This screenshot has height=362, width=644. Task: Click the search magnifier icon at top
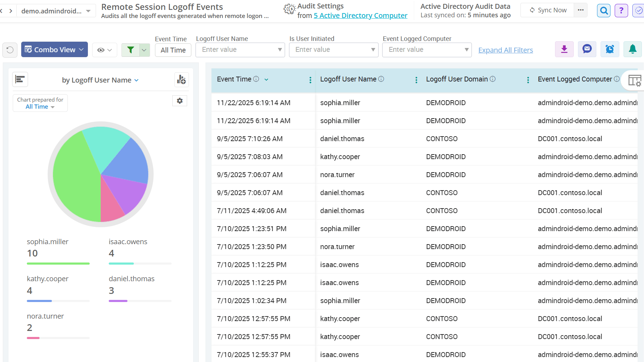[604, 11]
